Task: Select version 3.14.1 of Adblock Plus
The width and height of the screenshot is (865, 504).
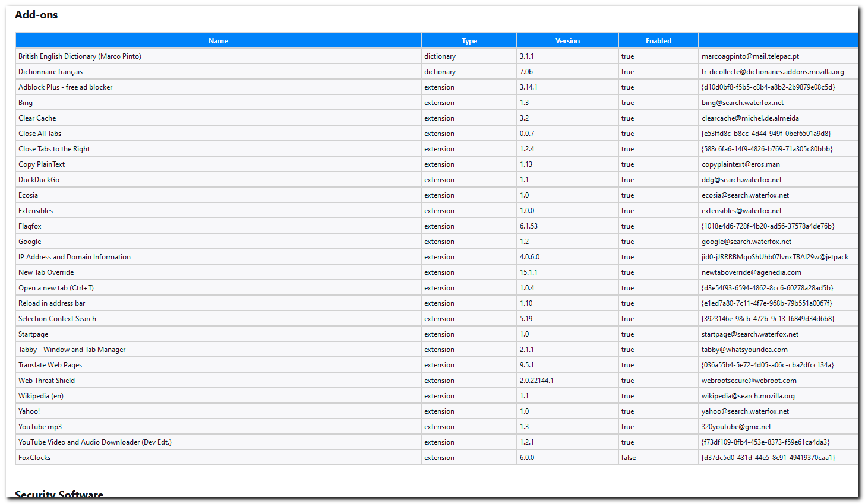Action: click(528, 87)
